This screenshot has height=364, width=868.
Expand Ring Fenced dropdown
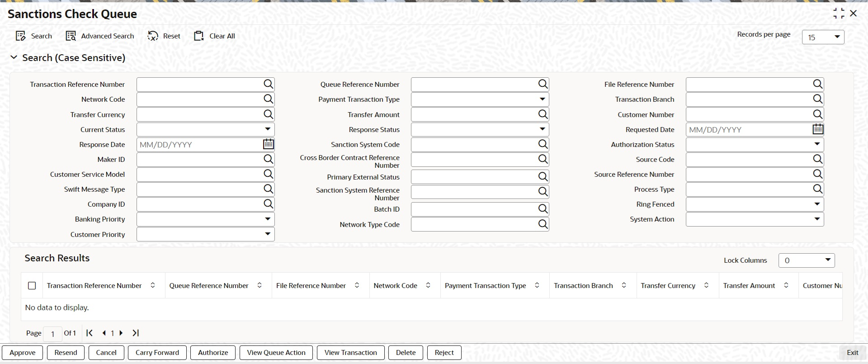click(x=755, y=204)
